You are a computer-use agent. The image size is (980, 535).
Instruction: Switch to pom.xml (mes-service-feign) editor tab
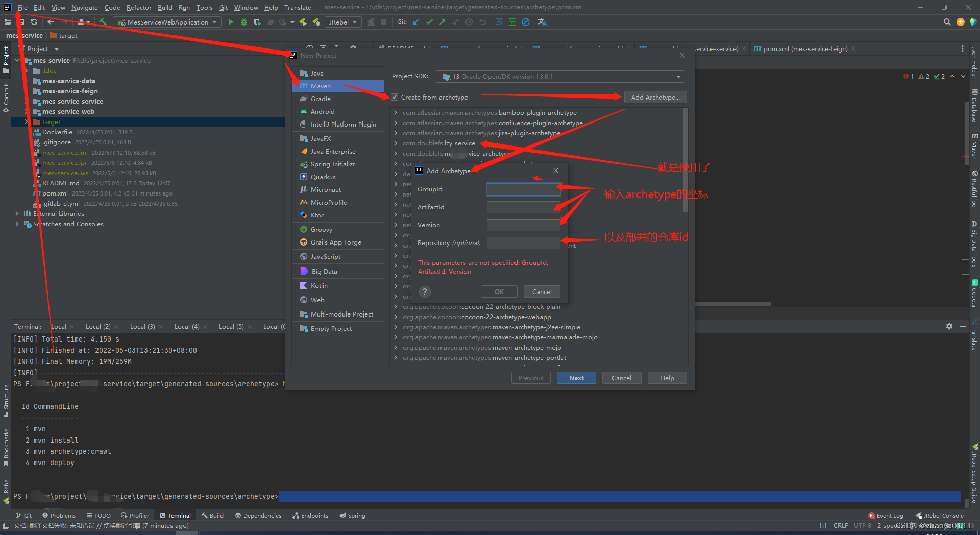click(x=805, y=48)
